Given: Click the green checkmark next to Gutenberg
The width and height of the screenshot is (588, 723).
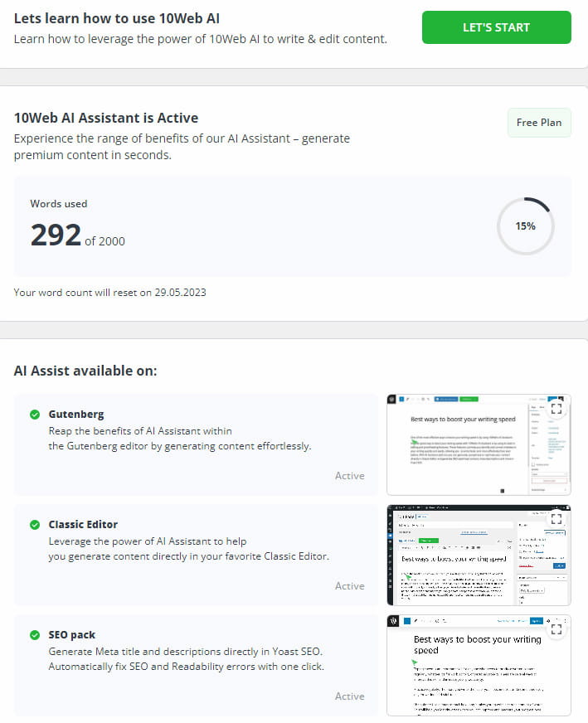Looking at the screenshot, I should click(x=35, y=415).
